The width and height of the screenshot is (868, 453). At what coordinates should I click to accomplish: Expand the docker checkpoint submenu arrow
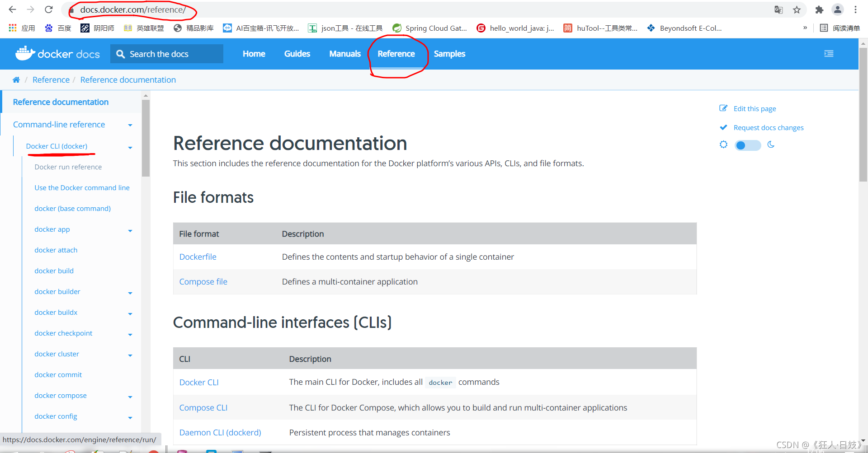130,335
